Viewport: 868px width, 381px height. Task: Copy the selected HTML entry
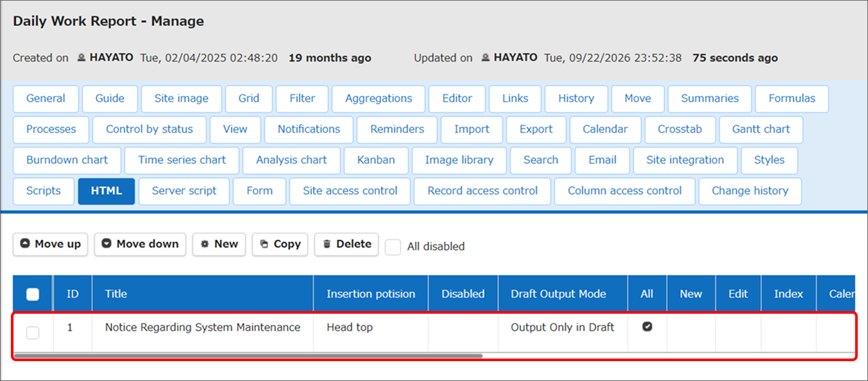[280, 244]
